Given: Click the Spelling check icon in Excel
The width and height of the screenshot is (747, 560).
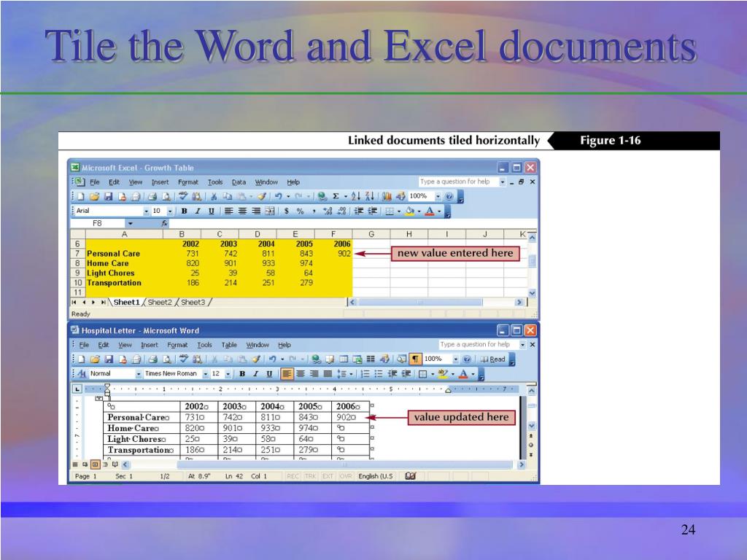Looking at the screenshot, I should pyautogui.click(x=183, y=196).
